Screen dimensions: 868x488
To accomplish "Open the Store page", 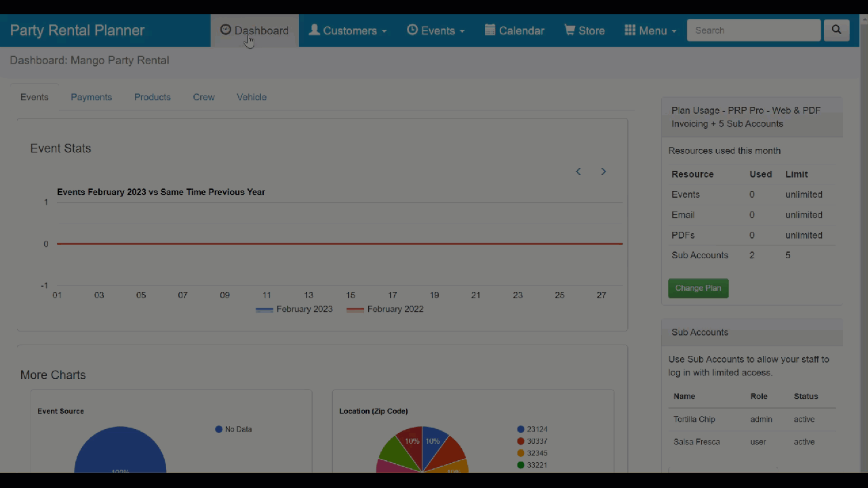I will point(585,30).
